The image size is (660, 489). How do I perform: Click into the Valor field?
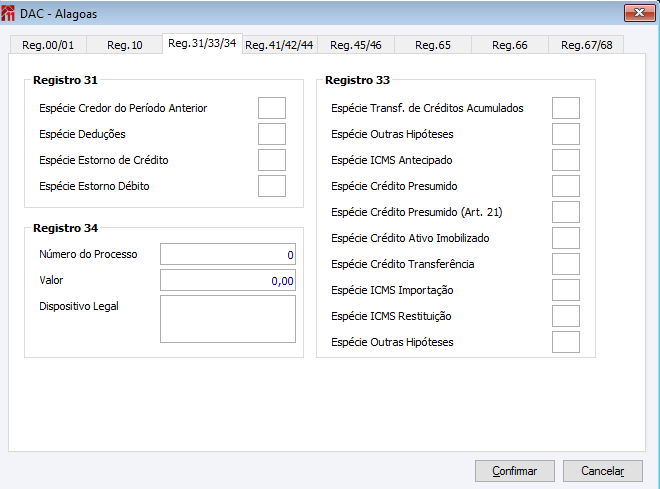pos(228,281)
